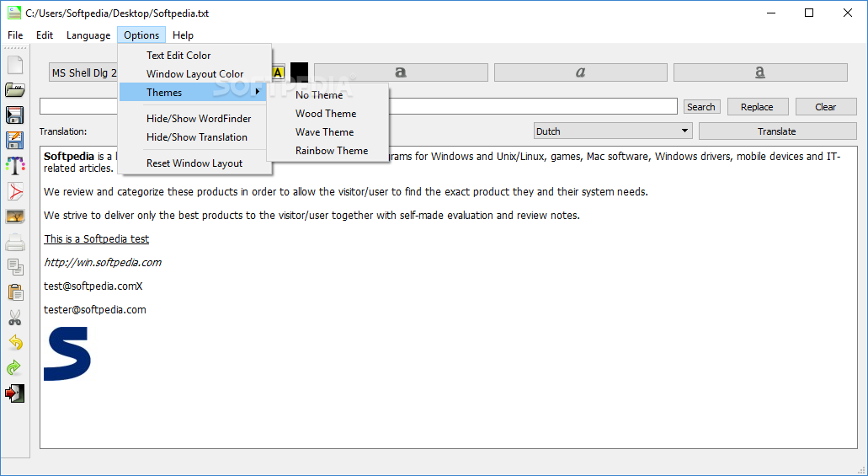Click the yellow highlighted A text color icon
This screenshot has height=476, width=868.
click(278, 72)
